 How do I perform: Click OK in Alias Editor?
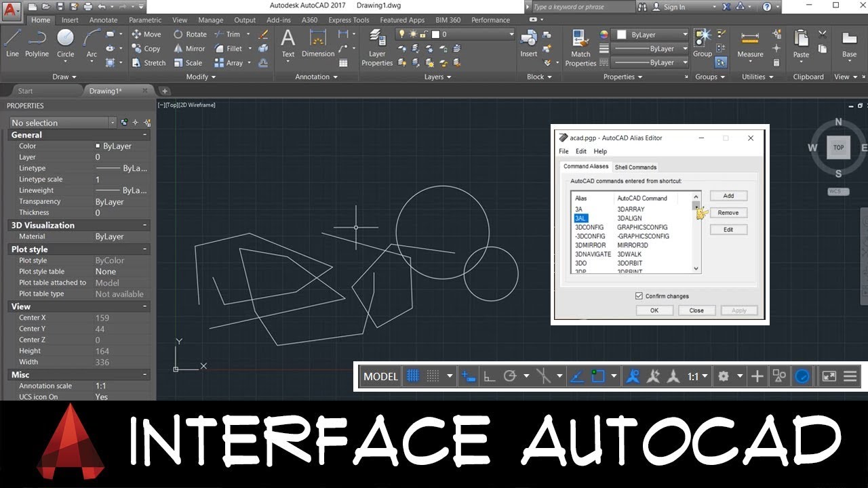coord(654,310)
